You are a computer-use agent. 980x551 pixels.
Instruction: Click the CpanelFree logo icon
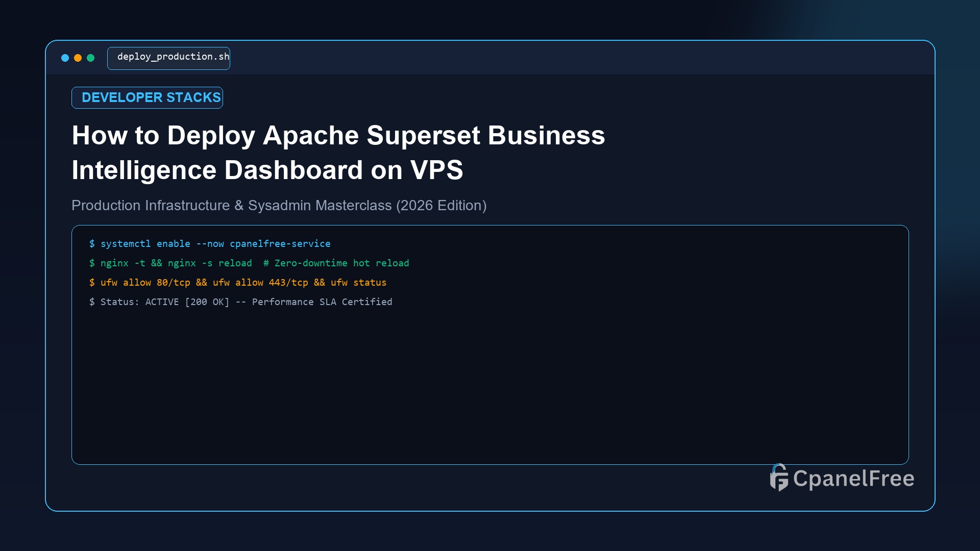[x=779, y=478]
